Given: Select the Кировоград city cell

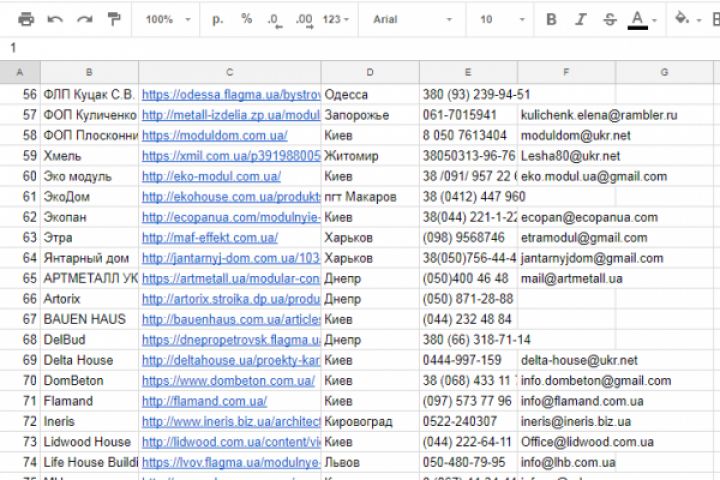Looking at the screenshot, I should [370, 422].
